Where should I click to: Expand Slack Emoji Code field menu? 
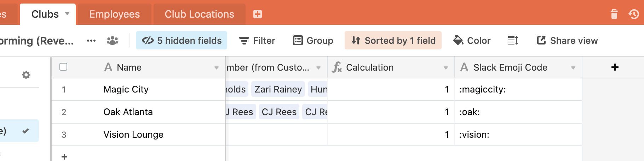click(573, 68)
